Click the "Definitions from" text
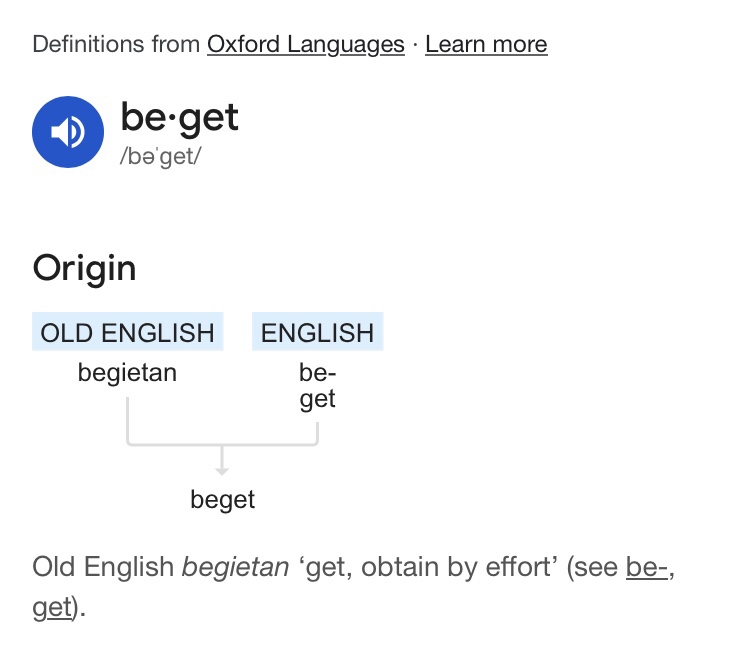This screenshot has width=750, height=660. [x=116, y=44]
